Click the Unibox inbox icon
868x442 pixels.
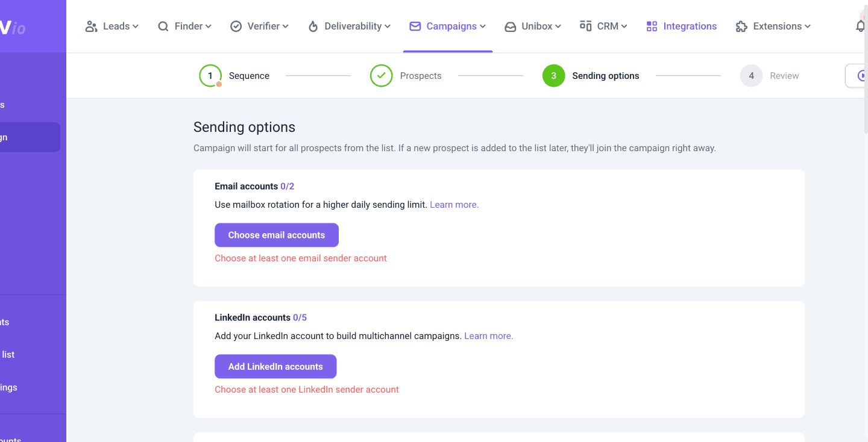[510, 26]
